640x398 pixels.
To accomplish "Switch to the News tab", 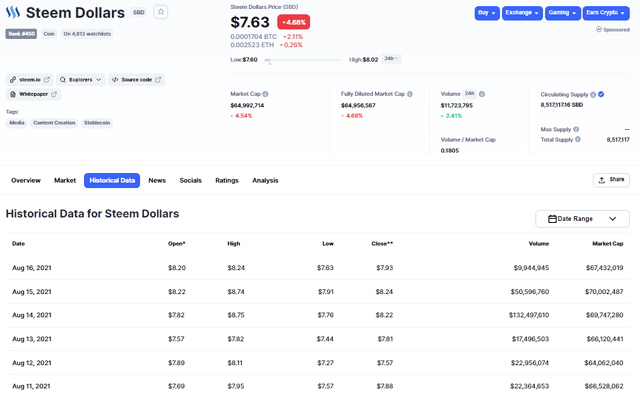I will click(157, 180).
